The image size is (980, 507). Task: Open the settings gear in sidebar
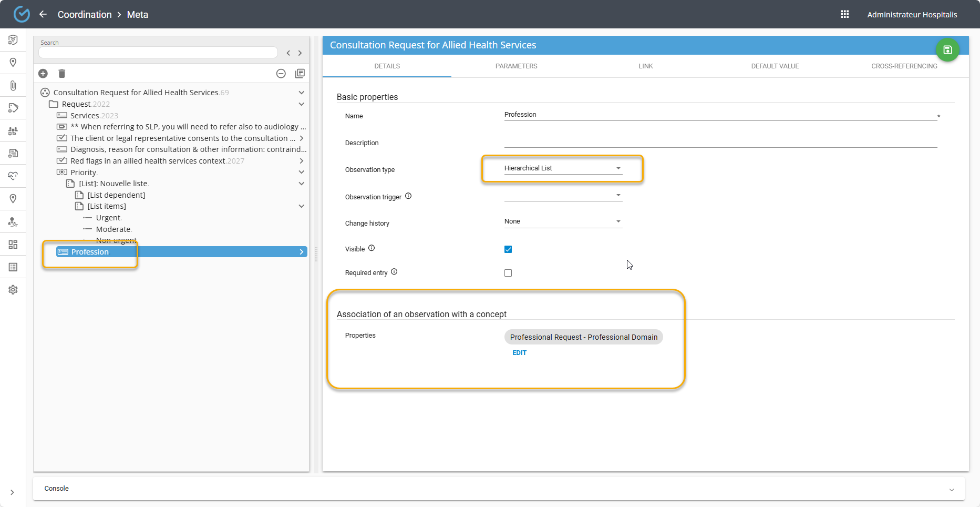click(13, 290)
